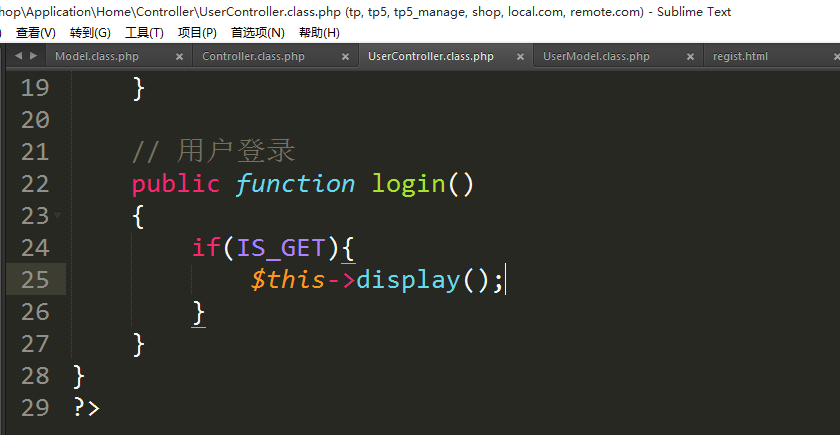Collapse the code fold arrow at line 23
The width and height of the screenshot is (840, 435).
[x=57, y=215]
